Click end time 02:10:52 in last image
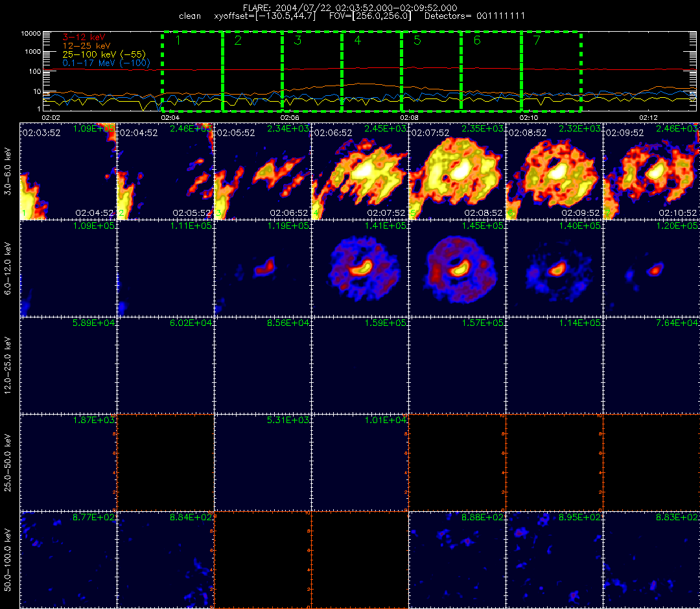The image size is (700, 609). click(x=678, y=213)
